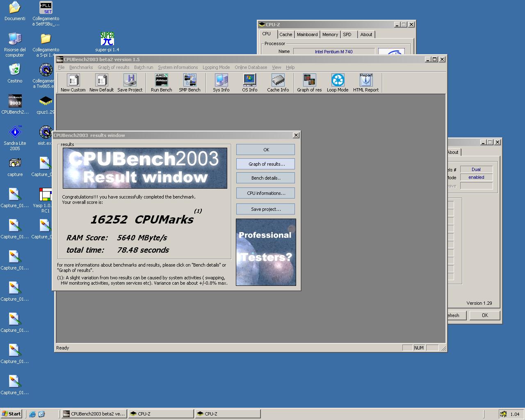Open the System informations menu
525x420 pixels.
[178, 67]
